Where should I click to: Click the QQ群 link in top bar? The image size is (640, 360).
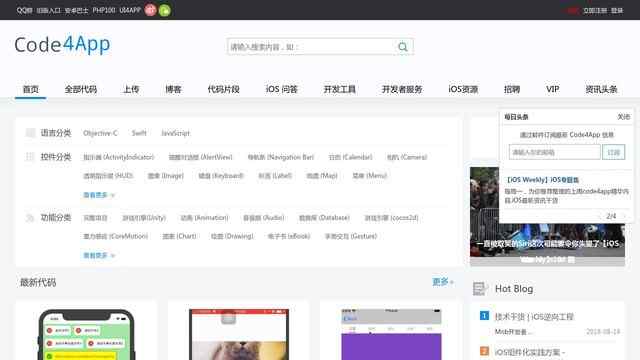pos(24,10)
